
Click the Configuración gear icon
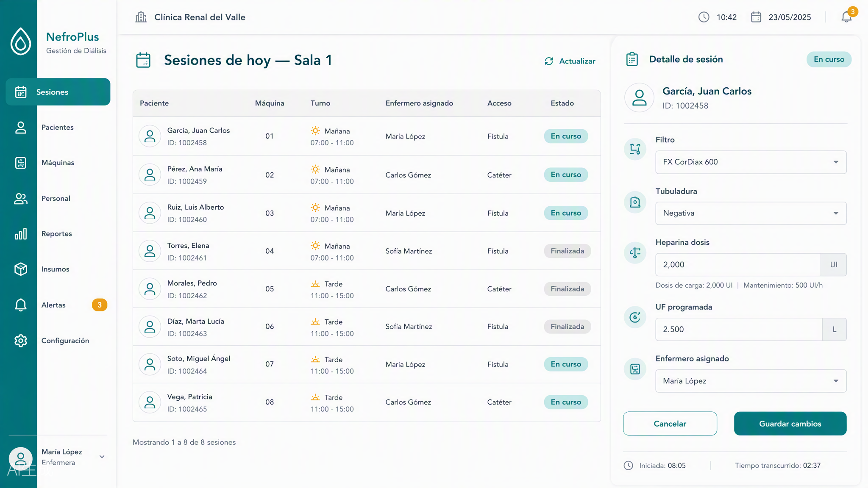[x=21, y=341]
